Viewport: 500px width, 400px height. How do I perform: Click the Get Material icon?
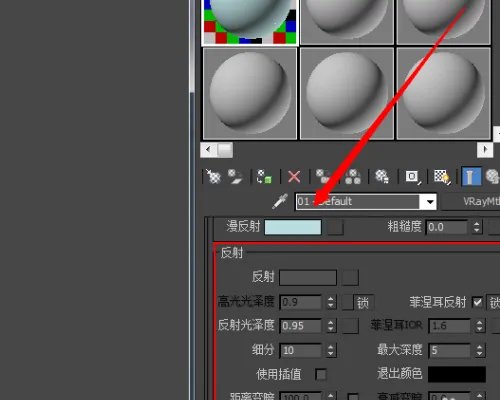pos(213,176)
